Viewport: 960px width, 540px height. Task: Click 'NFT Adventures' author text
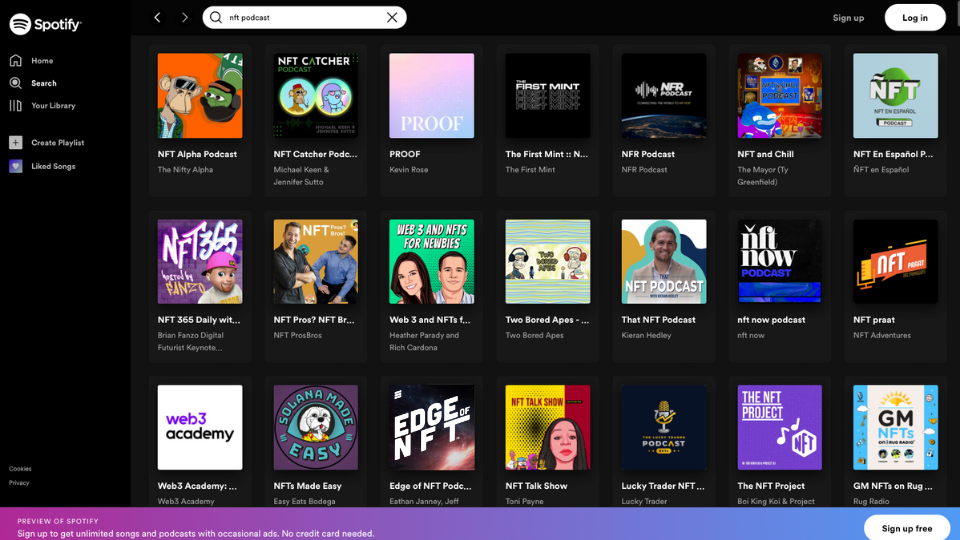(882, 335)
